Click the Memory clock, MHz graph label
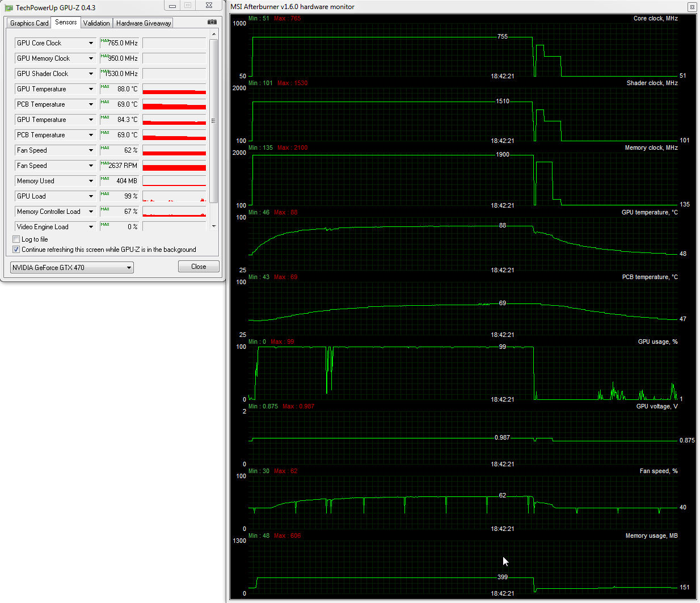This screenshot has height=603, width=700. pos(651,147)
